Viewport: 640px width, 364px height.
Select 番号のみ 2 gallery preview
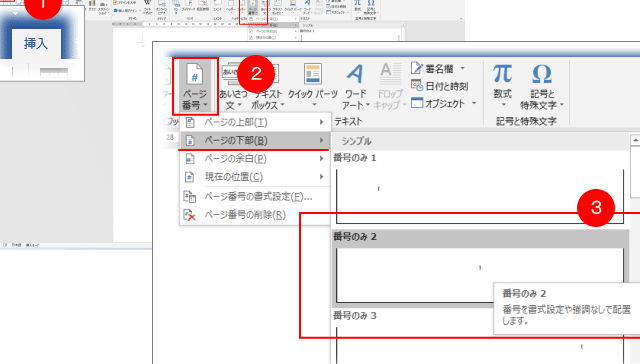(480, 275)
